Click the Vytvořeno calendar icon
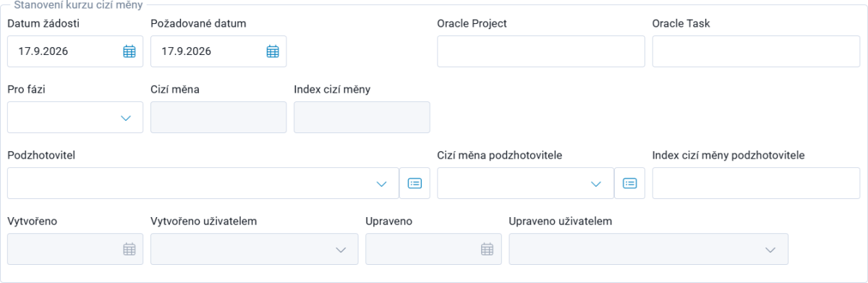Screen dimensions: 868x283 click(x=129, y=249)
